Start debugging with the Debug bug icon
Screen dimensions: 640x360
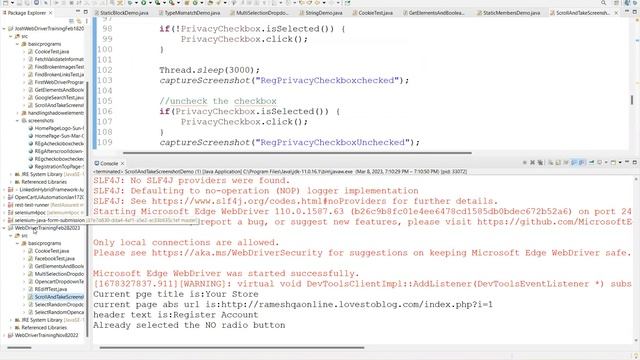tap(129, 3)
